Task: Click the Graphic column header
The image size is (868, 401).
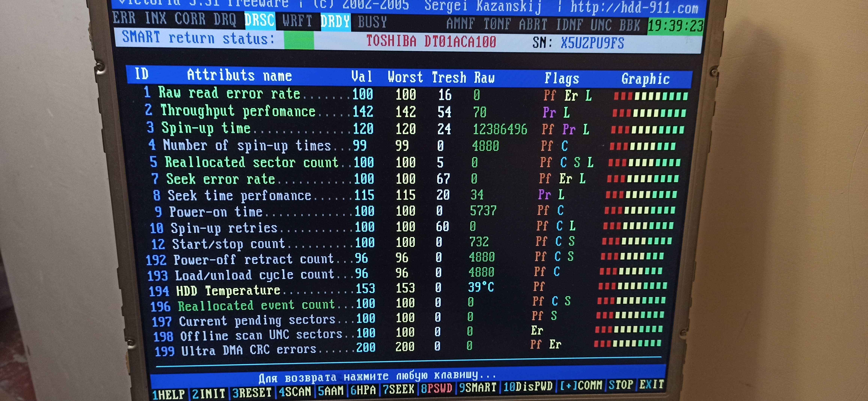Action: [645, 79]
